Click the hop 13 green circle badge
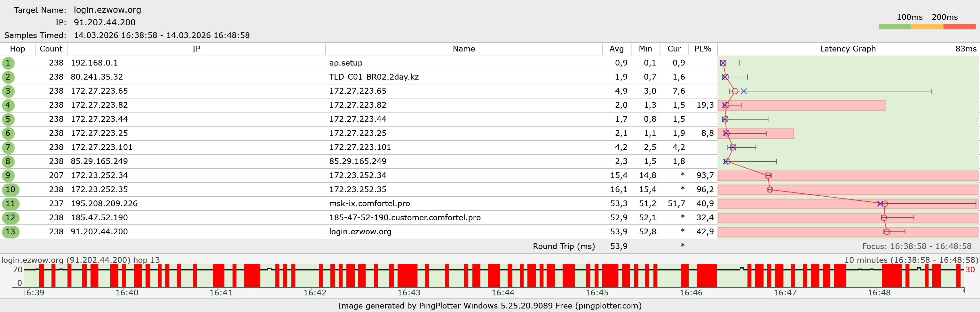 pyautogui.click(x=10, y=232)
